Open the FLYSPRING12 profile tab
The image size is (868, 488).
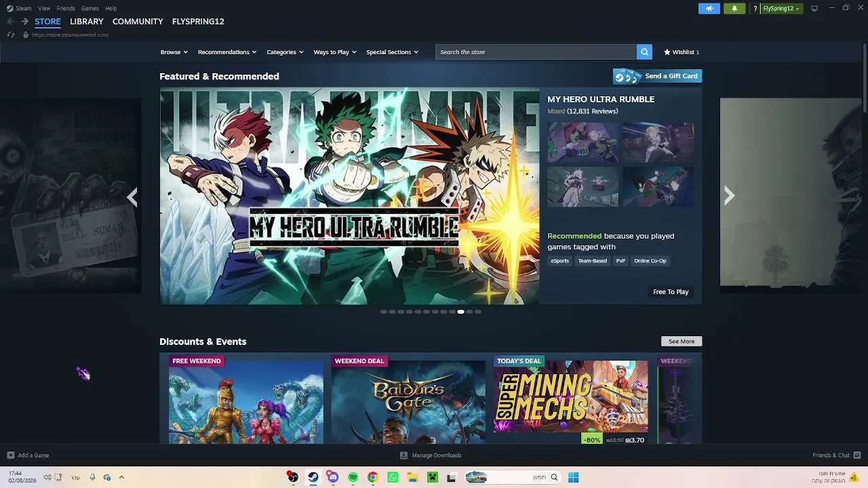coord(198,22)
